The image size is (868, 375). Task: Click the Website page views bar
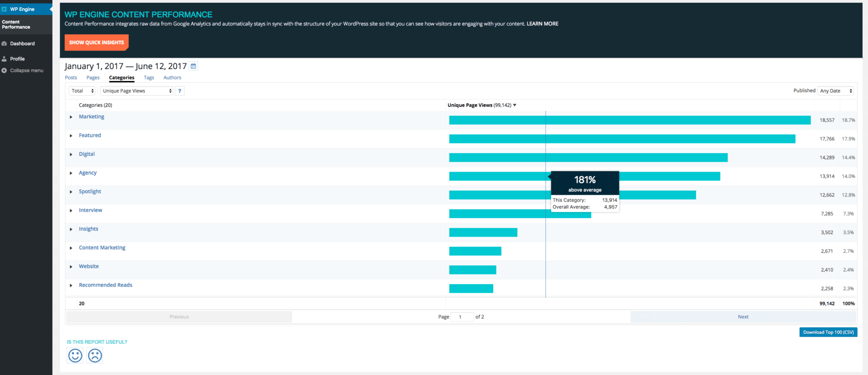472,270
